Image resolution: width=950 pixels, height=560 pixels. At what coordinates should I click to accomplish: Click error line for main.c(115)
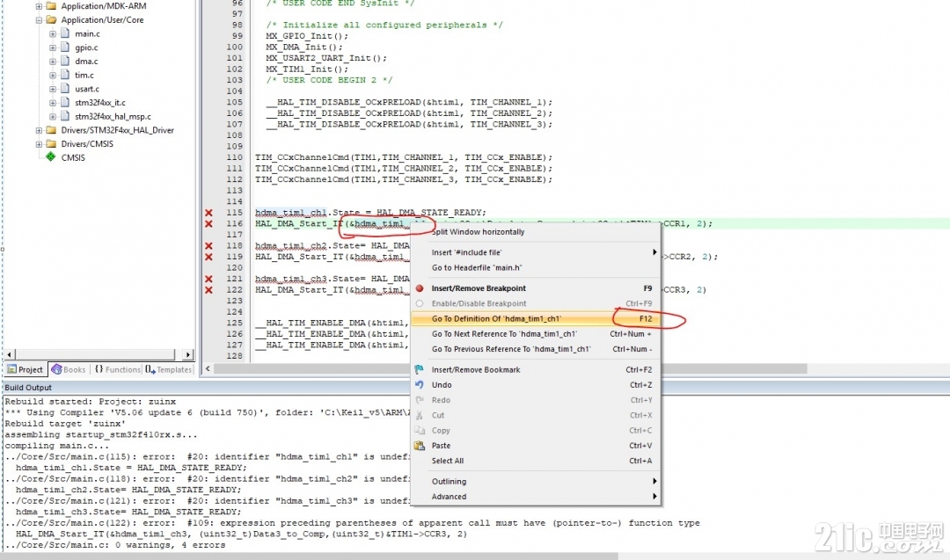click(208, 456)
